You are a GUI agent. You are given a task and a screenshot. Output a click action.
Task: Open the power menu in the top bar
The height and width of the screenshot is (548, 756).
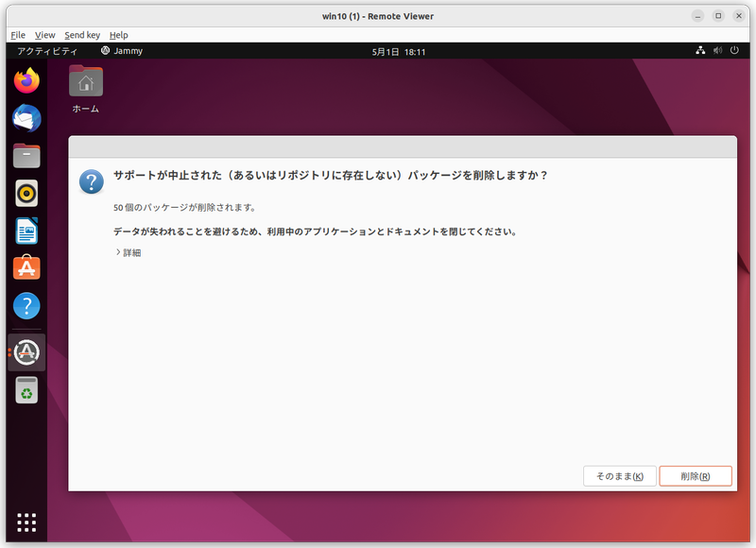pos(735,50)
